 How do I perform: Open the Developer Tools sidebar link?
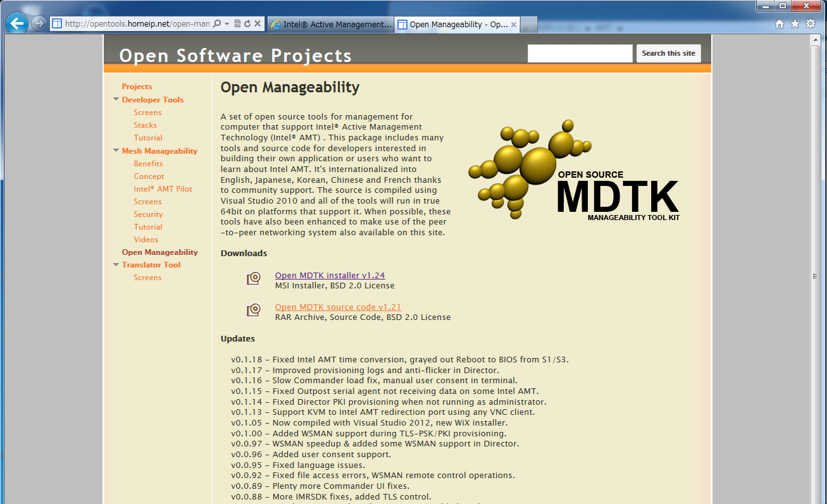152,100
